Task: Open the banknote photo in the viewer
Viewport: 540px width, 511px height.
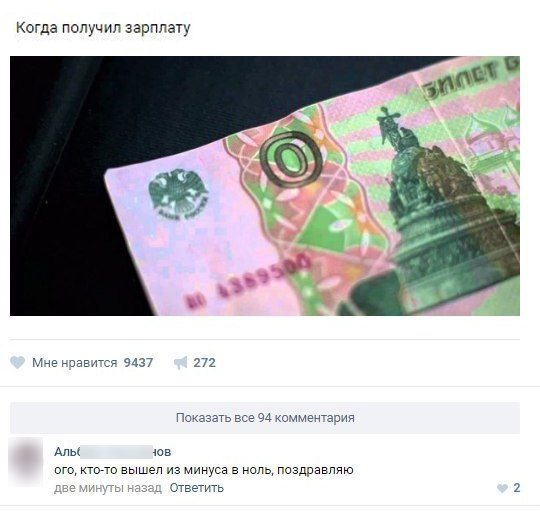Action: point(265,186)
